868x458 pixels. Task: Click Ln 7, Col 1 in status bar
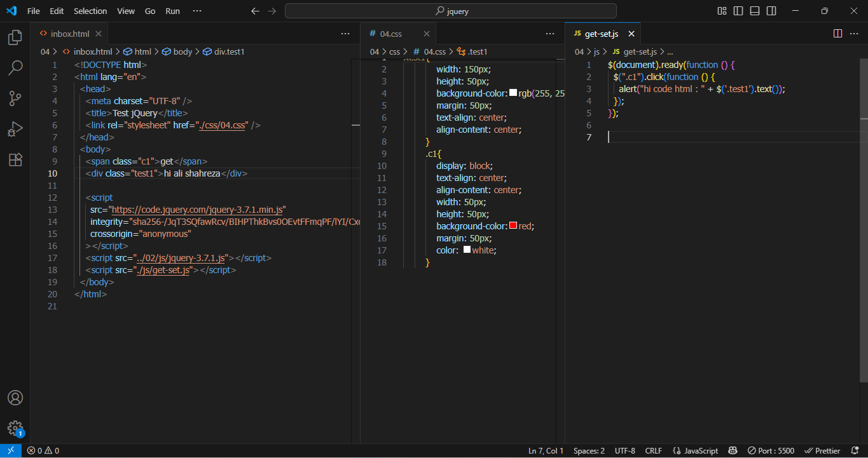[546, 450]
